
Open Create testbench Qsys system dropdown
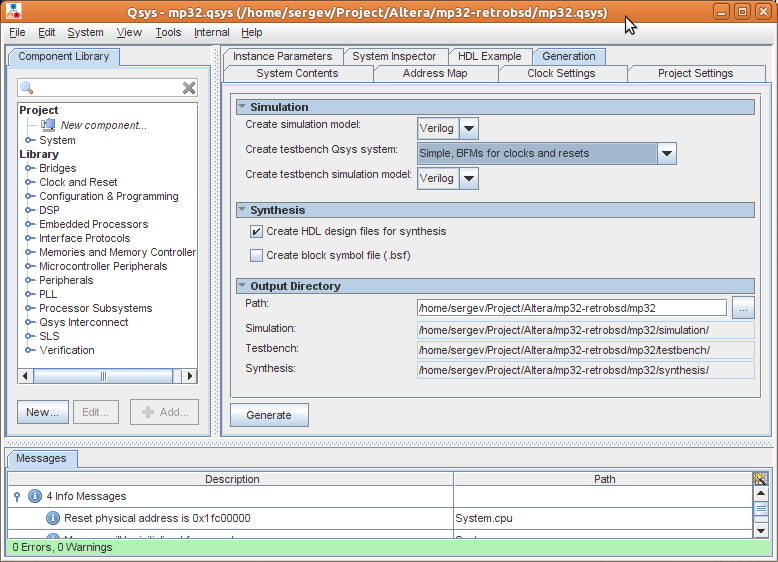coord(666,153)
